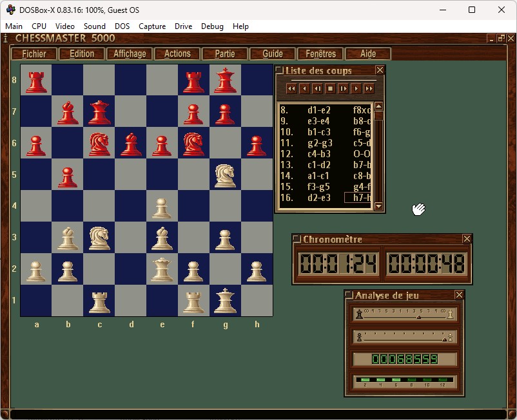517x420 pixels.
Task: Expand the Partie menu
Action: coord(224,54)
